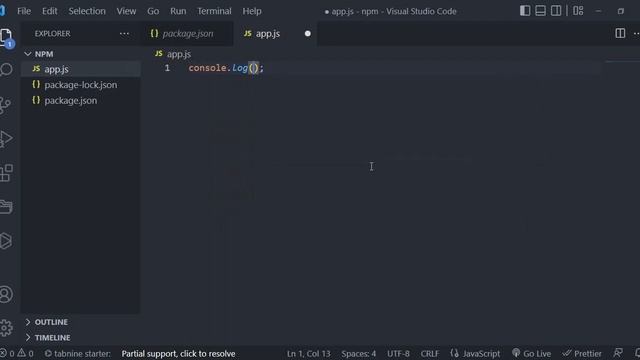Select app.js in the file explorer
The height and width of the screenshot is (360, 640).
point(81,69)
